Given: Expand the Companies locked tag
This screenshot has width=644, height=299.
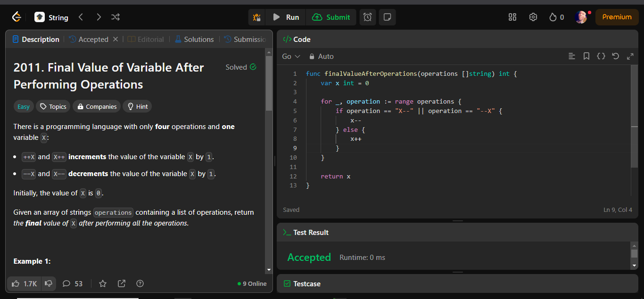Looking at the screenshot, I should [97, 106].
